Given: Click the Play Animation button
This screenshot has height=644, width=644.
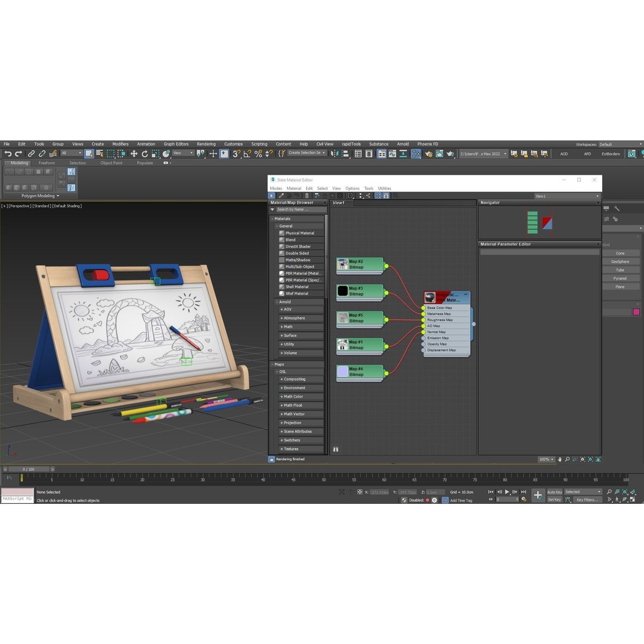Looking at the screenshot, I should [507, 491].
